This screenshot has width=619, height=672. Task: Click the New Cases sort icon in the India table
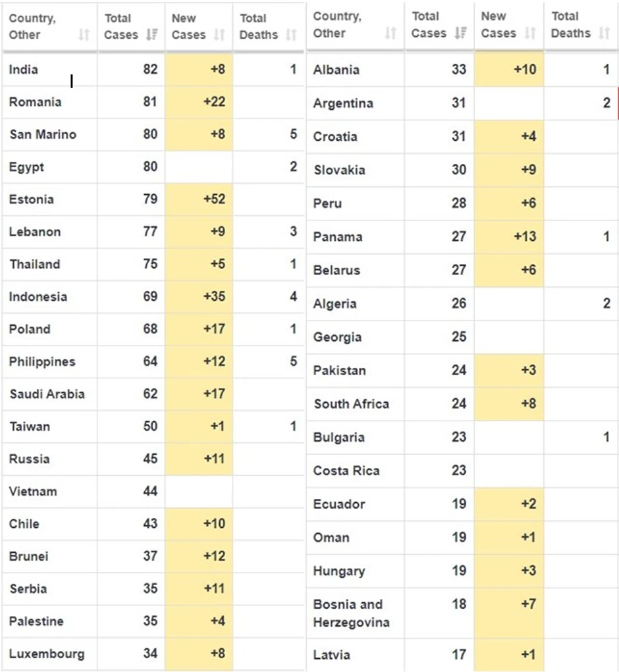tap(219, 35)
